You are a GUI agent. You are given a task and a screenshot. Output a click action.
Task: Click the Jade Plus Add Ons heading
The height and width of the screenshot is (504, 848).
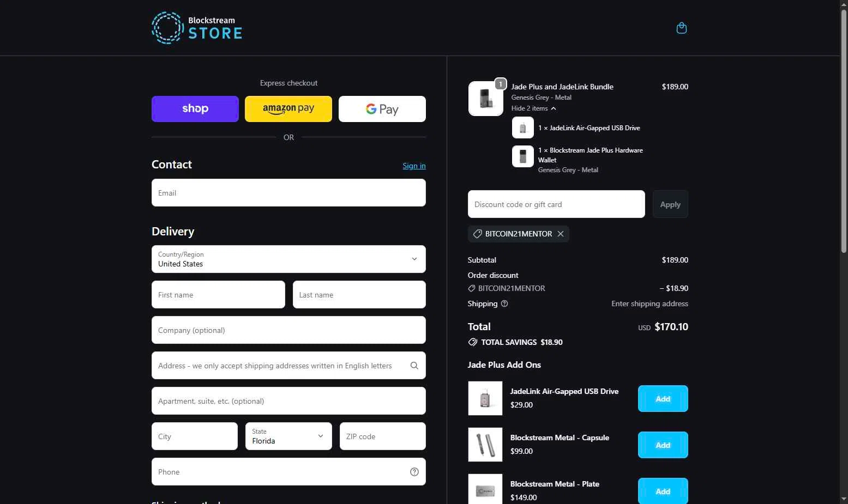click(x=504, y=365)
